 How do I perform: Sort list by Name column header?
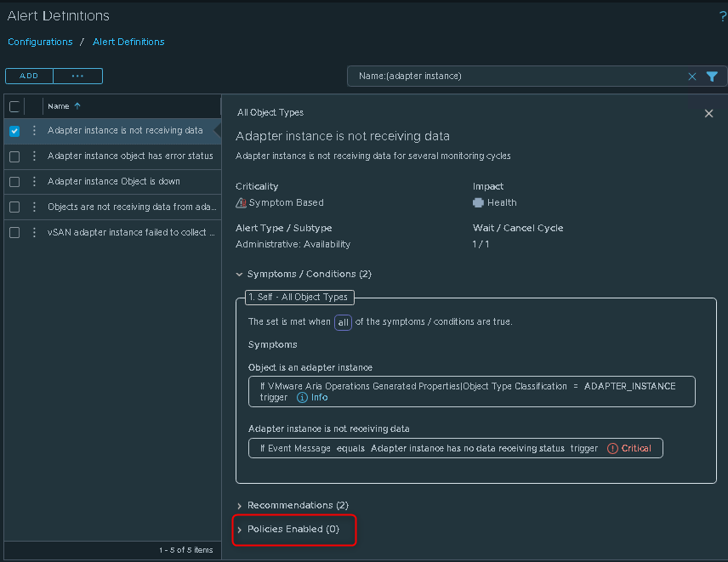point(59,106)
